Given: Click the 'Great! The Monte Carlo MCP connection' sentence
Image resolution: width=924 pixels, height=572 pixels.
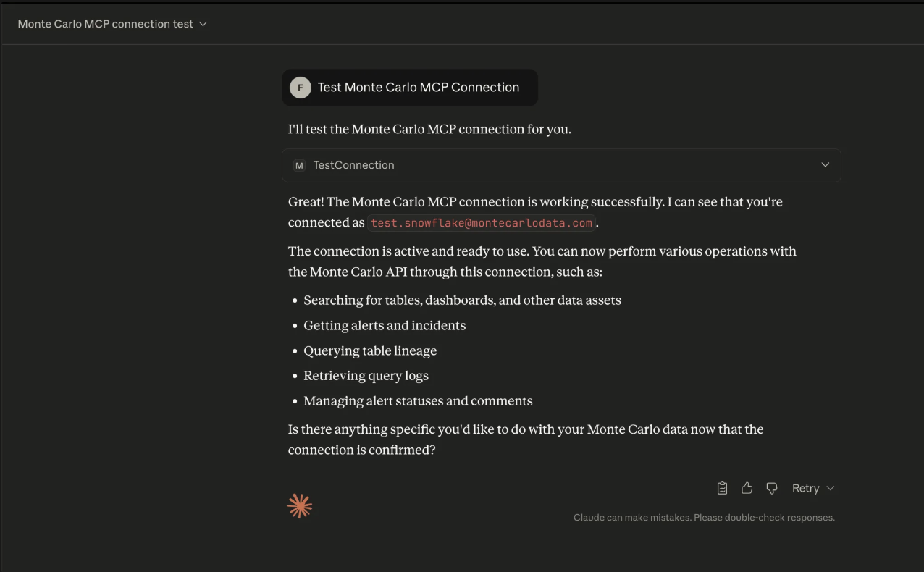Looking at the screenshot, I should [535, 212].
